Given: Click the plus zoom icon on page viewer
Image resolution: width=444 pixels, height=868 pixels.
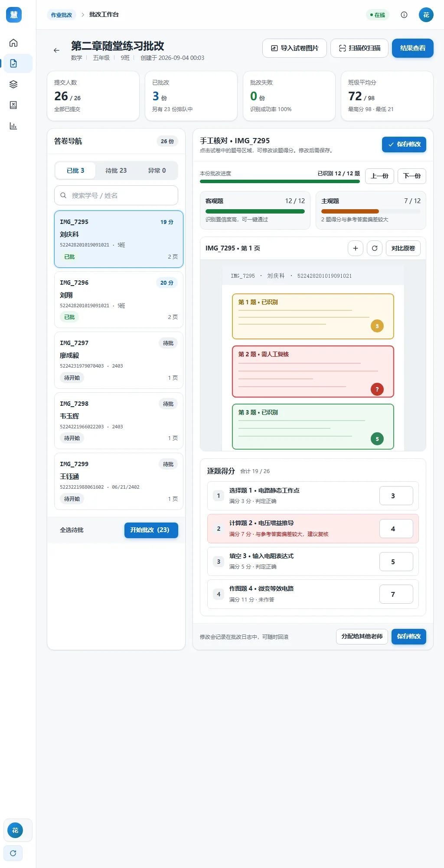Looking at the screenshot, I should (x=356, y=248).
